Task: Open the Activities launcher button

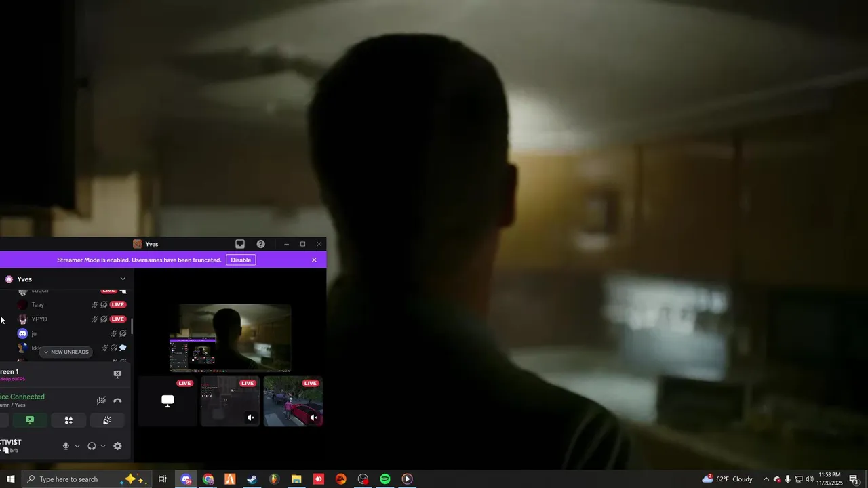Action: pos(68,420)
